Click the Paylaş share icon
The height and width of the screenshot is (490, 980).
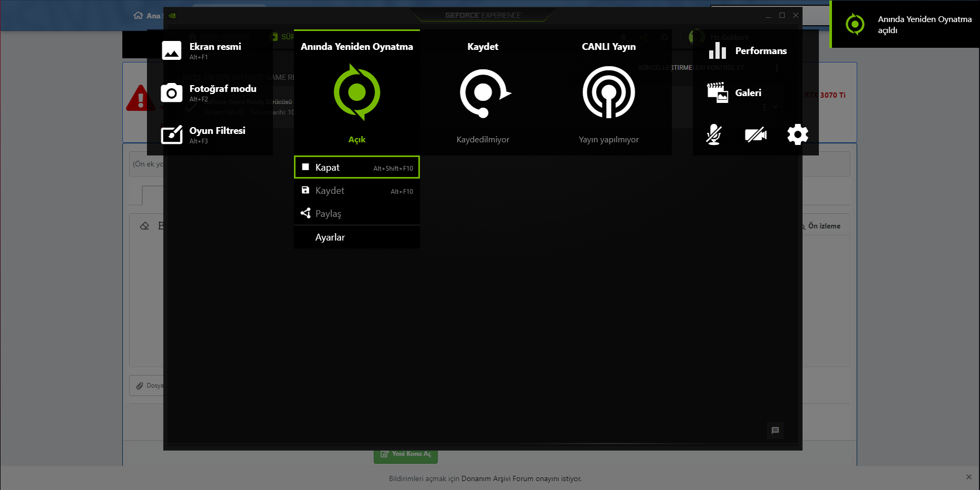coord(305,213)
